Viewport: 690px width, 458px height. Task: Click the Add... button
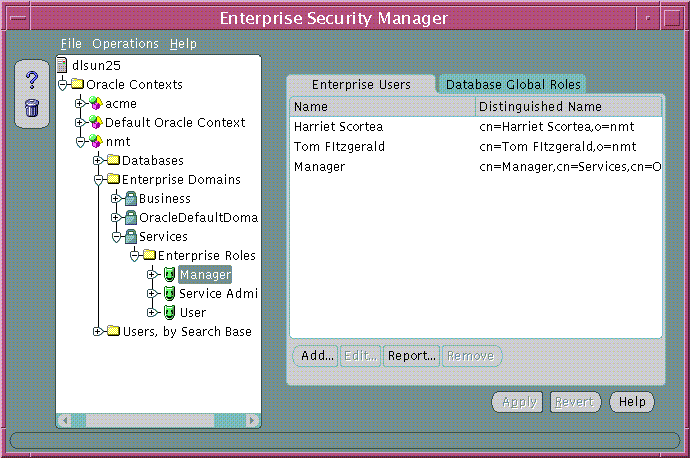[x=316, y=356]
